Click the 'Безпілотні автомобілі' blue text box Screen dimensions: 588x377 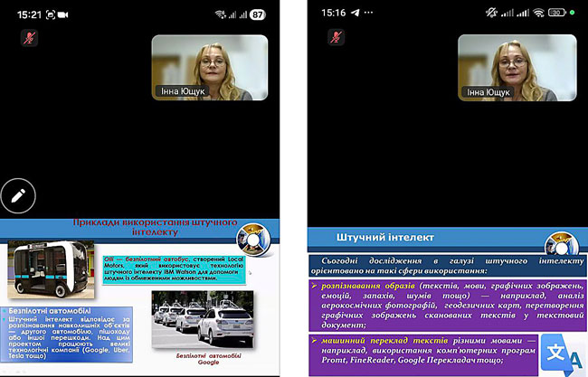(x=72, y=335)
